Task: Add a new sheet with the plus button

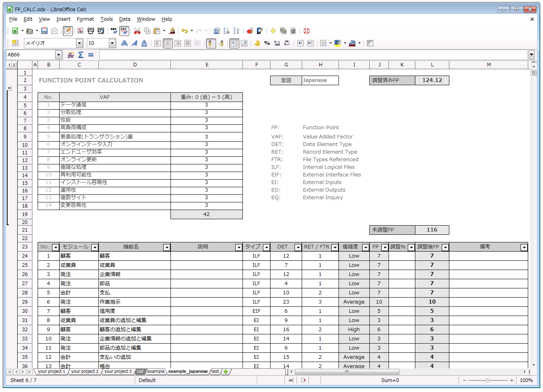Action: click(225, 371)
